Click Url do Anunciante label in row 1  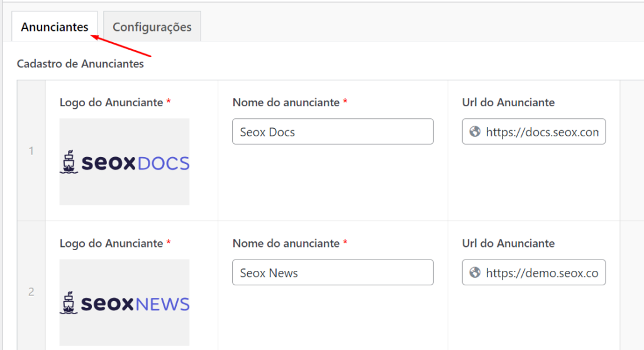point(508,102)
